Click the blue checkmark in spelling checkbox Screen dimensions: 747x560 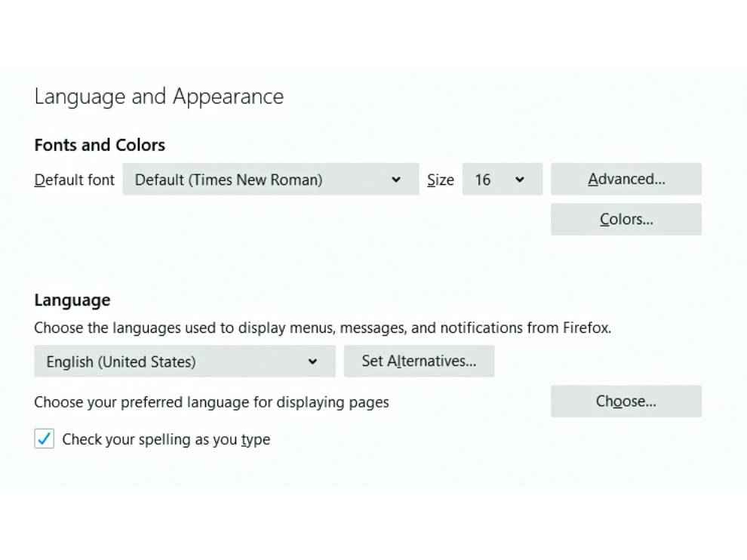45,439
